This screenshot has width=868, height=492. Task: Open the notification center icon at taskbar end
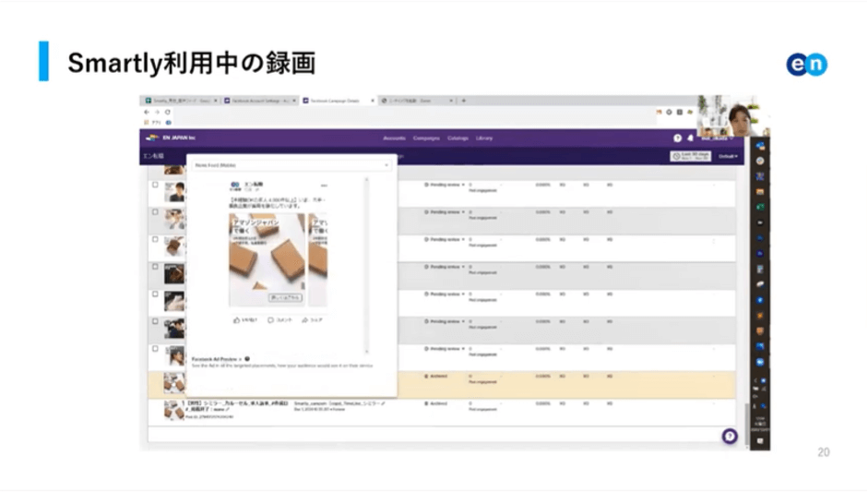[x=760, y=441]
